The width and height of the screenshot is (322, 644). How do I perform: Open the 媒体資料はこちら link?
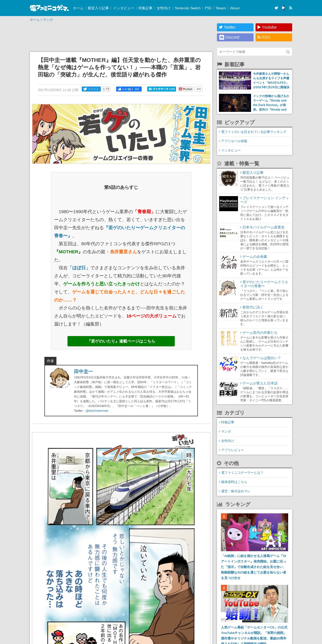point(234,482)
